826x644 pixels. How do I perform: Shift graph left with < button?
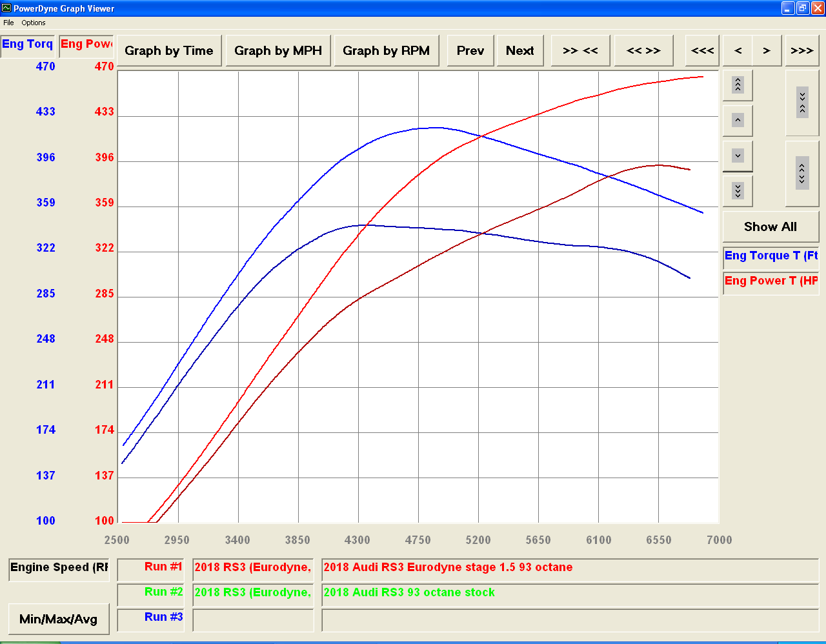(x=738, y=50)
